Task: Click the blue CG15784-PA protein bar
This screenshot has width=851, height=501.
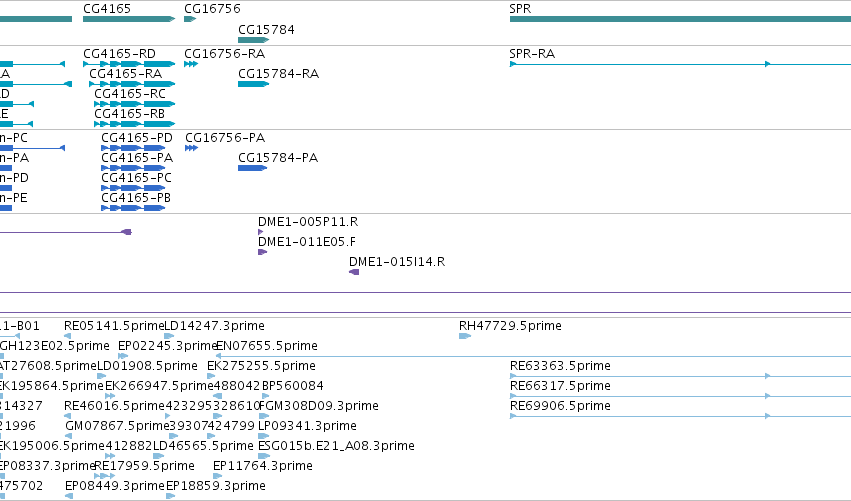Action: tap(252, 168)
